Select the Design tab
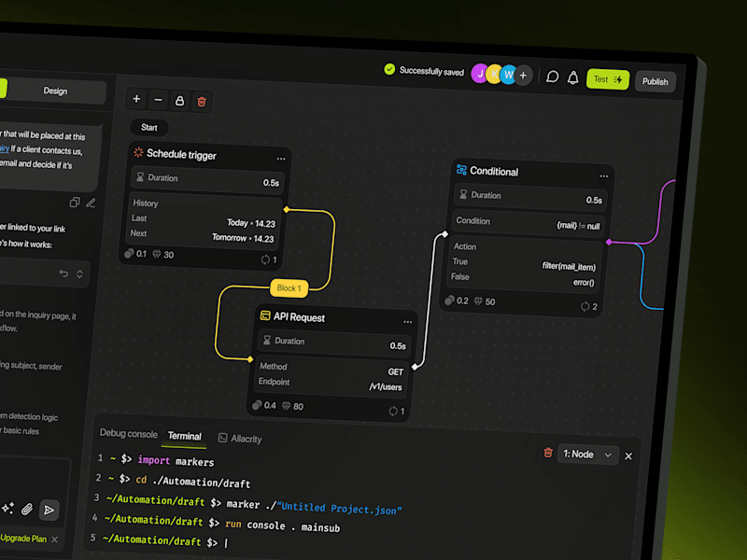This screenshot has height=560, width=747. [x=55, y=91]
